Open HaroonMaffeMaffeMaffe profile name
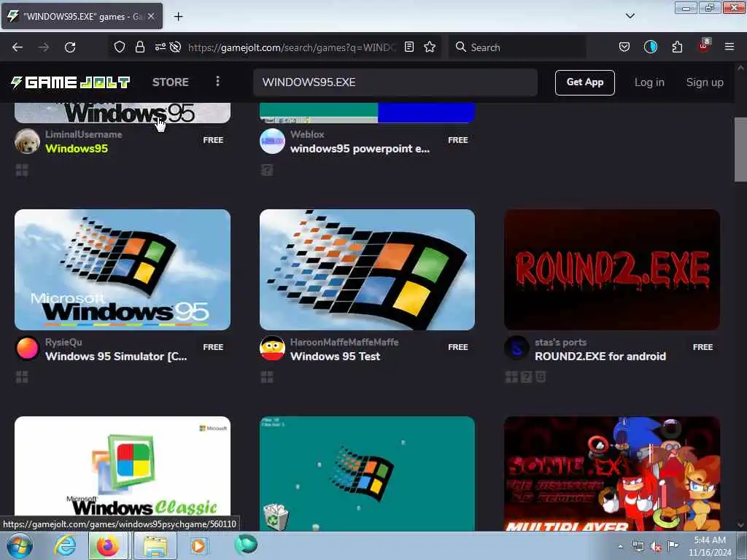The height and width of the screenshot is (560, 747). 344,343
